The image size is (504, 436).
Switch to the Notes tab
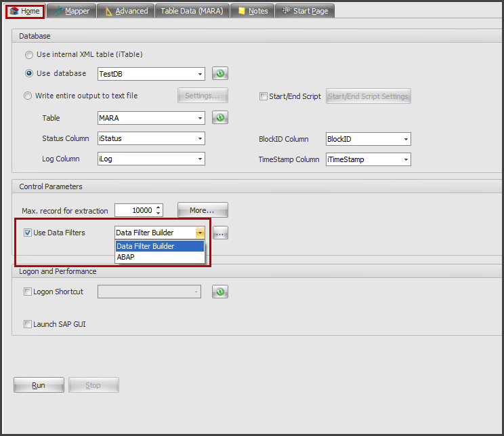coord(252,12)
